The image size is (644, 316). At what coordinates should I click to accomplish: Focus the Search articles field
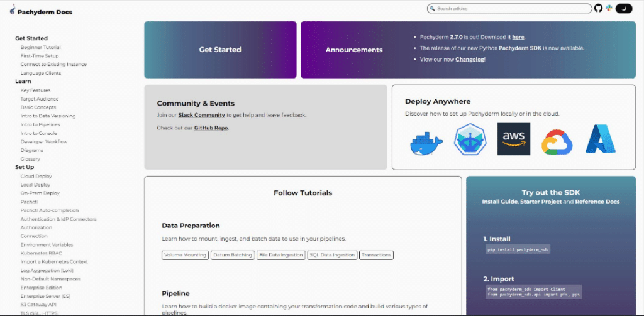pos(509,9)
